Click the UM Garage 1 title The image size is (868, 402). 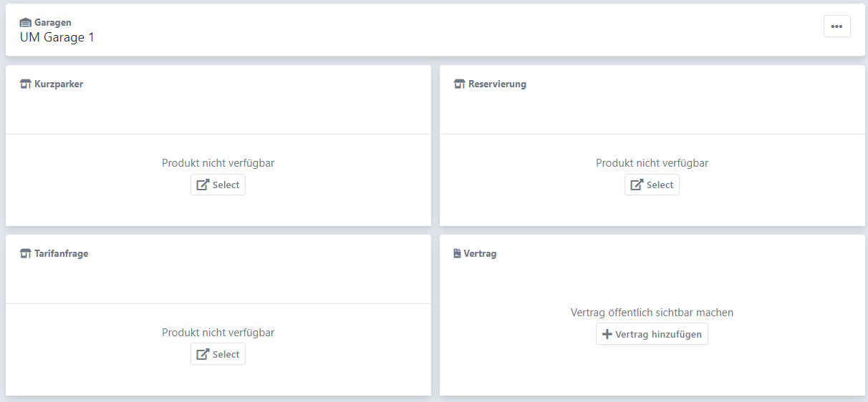click(57, 37)
